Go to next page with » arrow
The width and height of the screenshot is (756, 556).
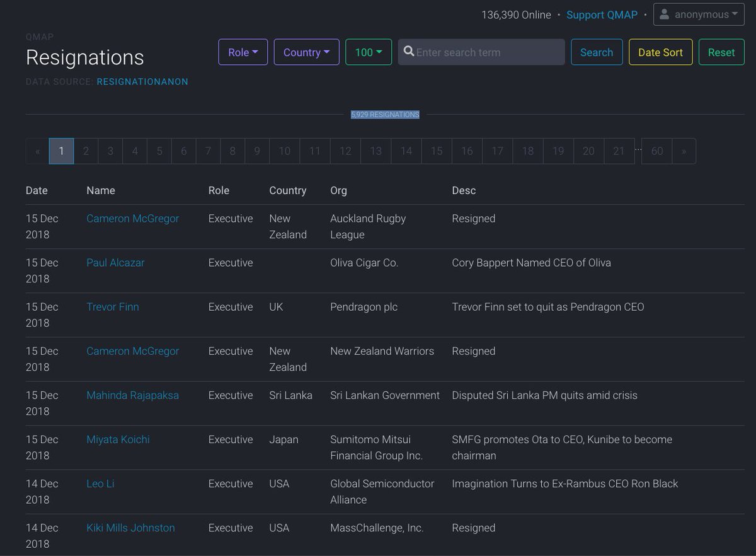pyautogui.click(x=684, y=151)
